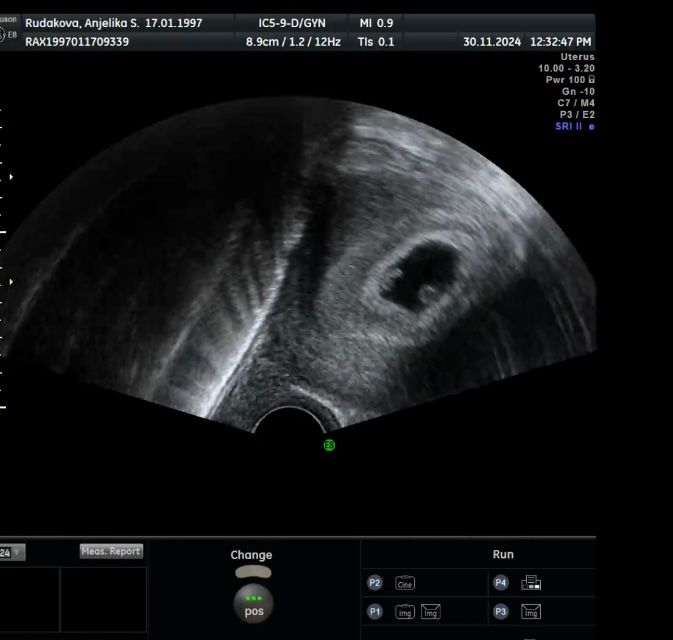Screen dimensions: 673x640
Task: Open the dropdown showing 24
Action: [x=12, y=552]
